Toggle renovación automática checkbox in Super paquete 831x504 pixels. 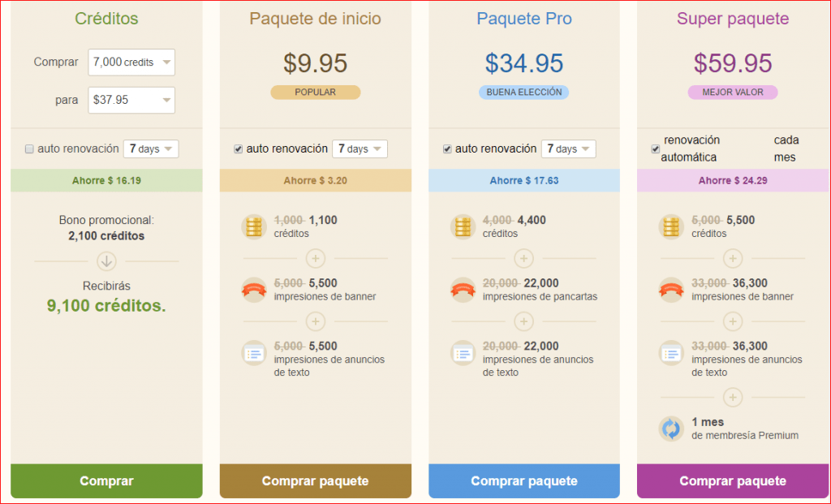(655, 149)
